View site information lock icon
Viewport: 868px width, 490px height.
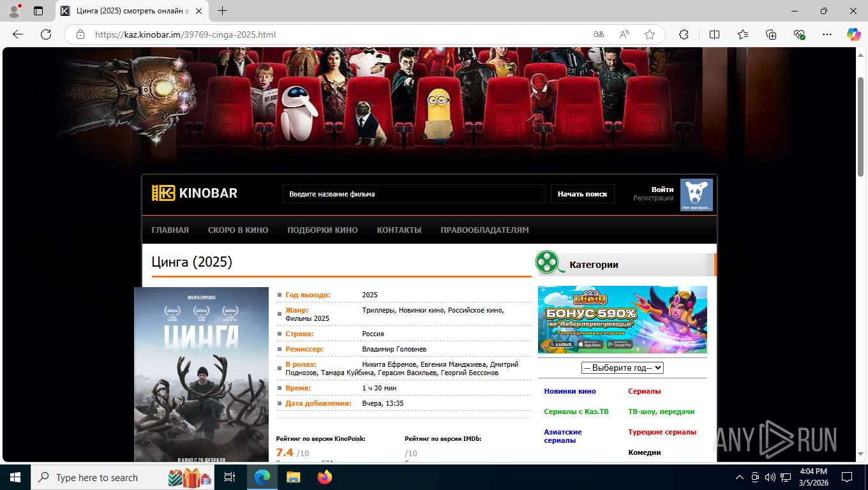(x=80, y=34)
